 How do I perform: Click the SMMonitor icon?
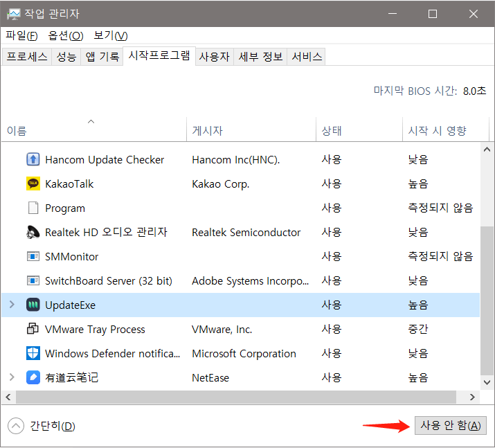[33, 257]
